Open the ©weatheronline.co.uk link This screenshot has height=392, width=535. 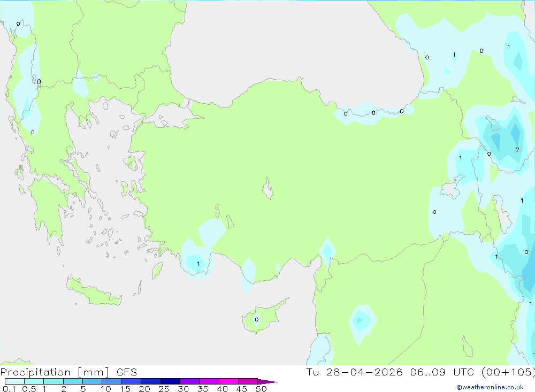pos(490,387)
